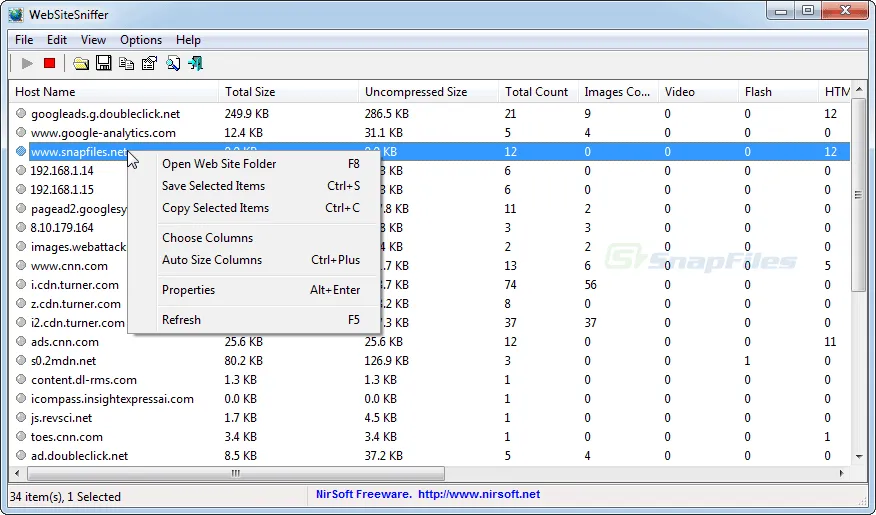Click the status icon beside ads.cnn.com
The height and width of the screenshot is (515, 876).
[21, 341]
